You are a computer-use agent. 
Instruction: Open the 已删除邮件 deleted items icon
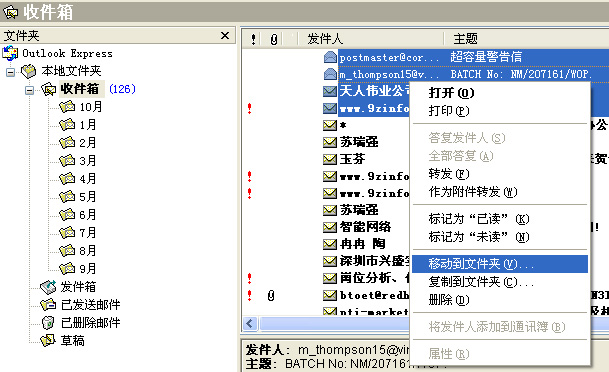click(48, 323)
